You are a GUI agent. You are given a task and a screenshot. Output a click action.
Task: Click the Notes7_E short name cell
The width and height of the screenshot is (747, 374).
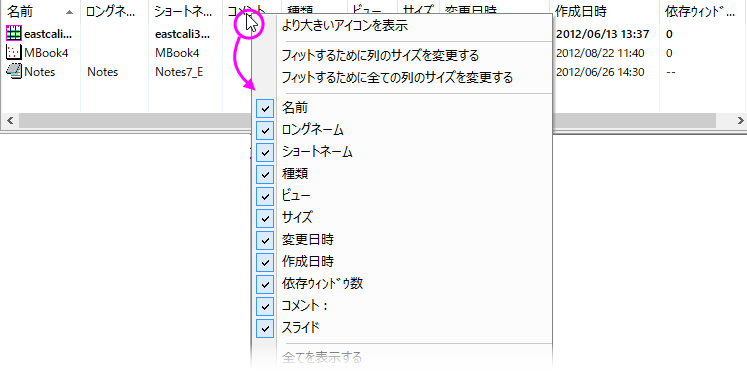tap(179, 72)
